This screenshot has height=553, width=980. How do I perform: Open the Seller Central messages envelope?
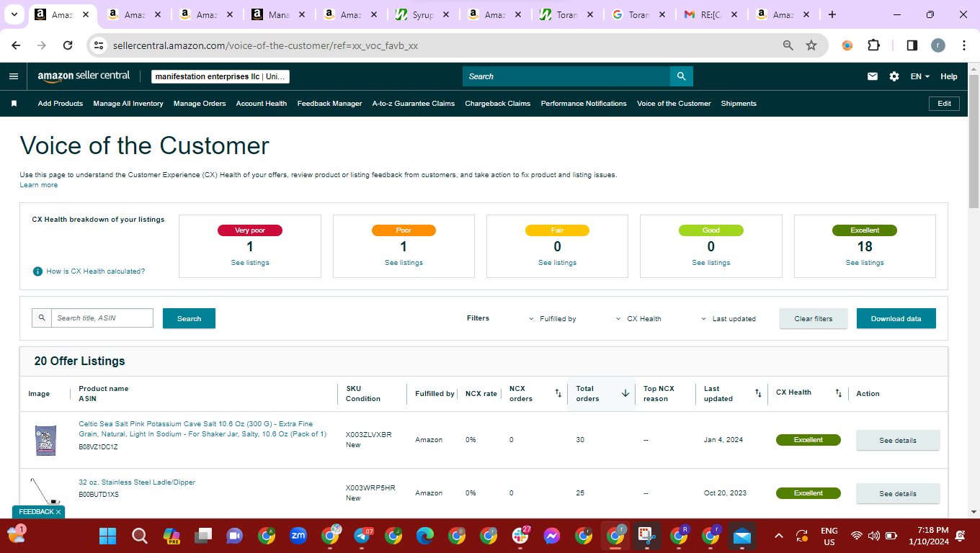[x=873, y=76]
